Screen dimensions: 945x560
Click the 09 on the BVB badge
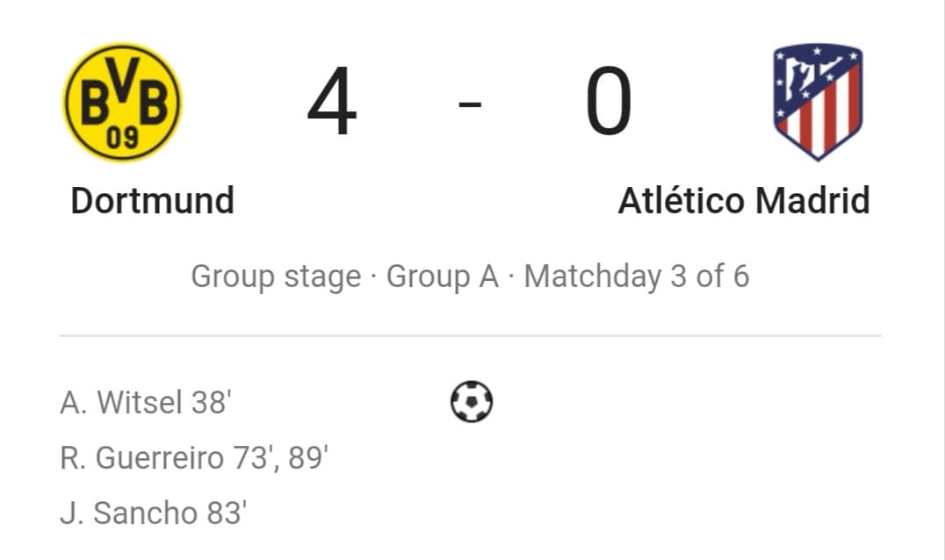coord(122,138)
